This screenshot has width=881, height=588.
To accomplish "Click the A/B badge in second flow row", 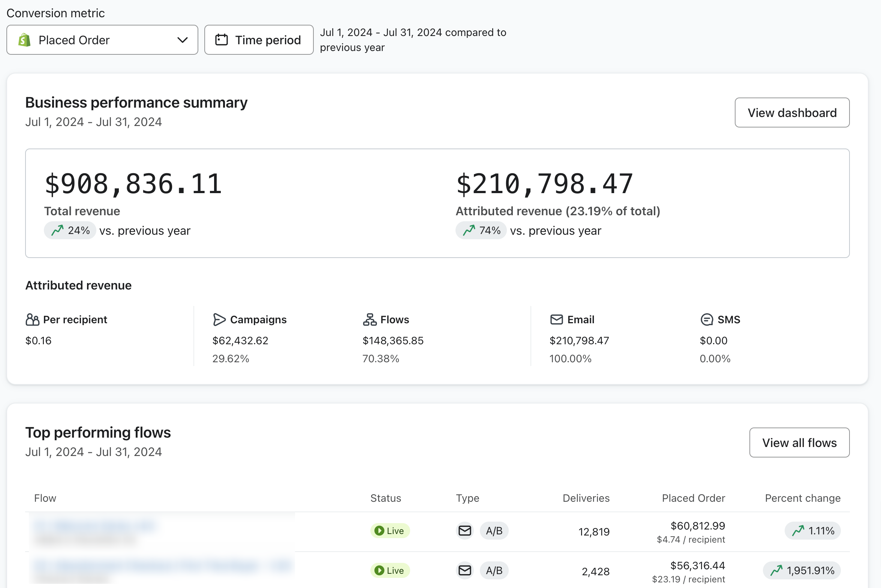I will click(494, 570).
